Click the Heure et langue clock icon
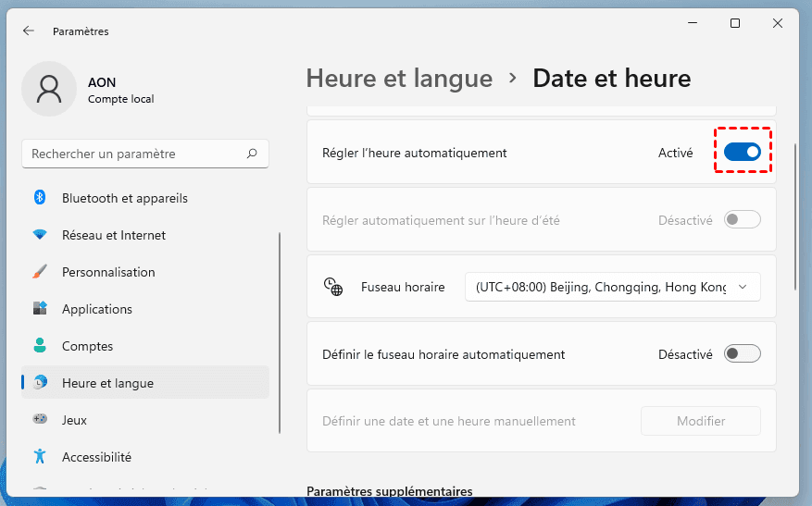Viewport: 812px width, 506px height. (40, 382)
